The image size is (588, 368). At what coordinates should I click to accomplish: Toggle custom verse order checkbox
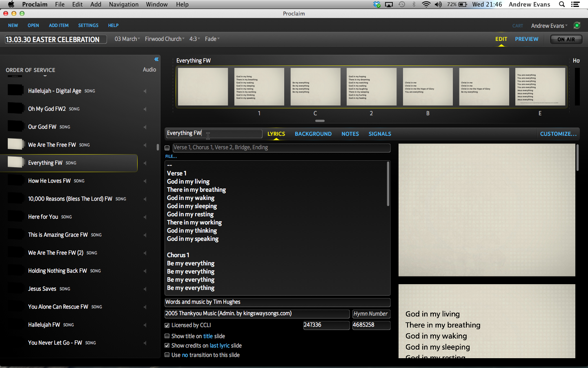coord(167,148)
